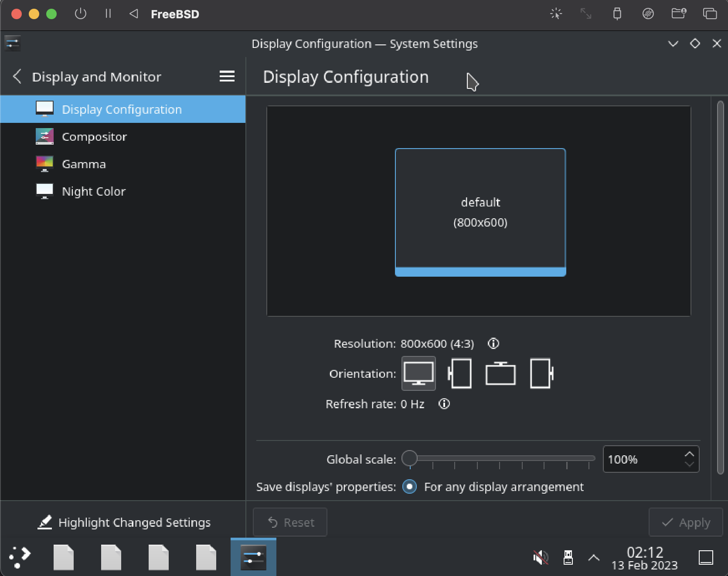The image size is (728, 576).
Task: Open the Compositor settings page
Action: point(94,137)
